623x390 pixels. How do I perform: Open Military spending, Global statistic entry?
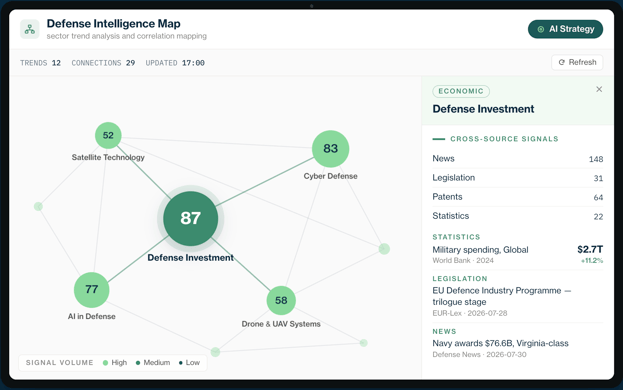tap(518, 254)
